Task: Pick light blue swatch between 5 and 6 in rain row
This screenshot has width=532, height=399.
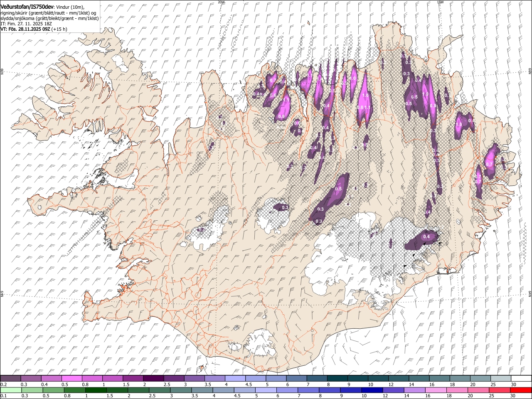Action: pyautogui.click(x=266, y=390)
